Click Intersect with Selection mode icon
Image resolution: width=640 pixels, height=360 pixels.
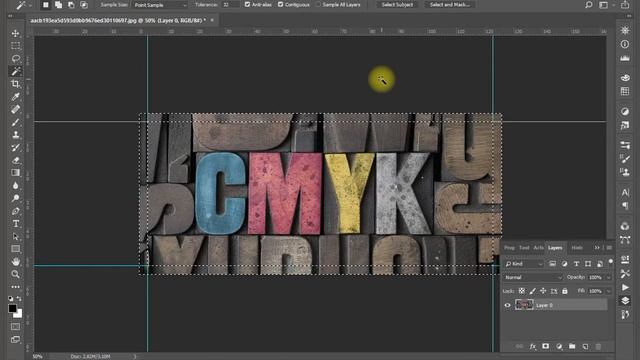coord(84,5)
